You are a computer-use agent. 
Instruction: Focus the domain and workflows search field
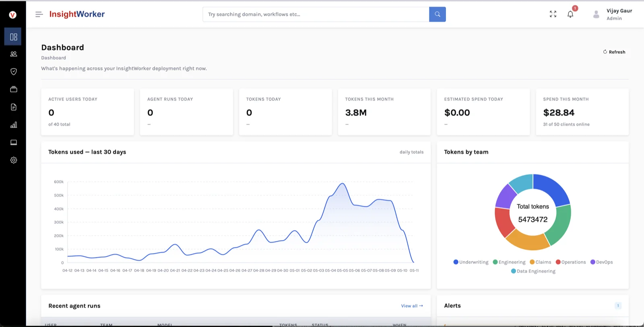click(316, 14)
